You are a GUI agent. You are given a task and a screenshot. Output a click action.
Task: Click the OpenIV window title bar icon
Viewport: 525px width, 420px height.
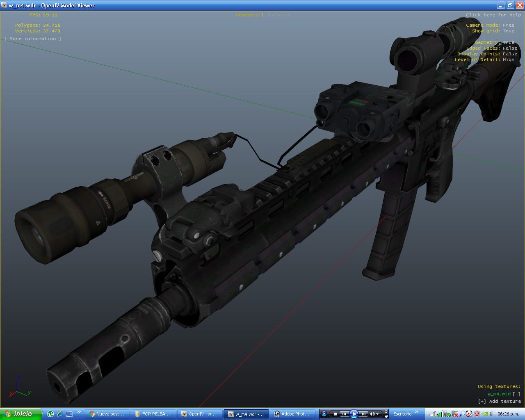coord(4,5)
